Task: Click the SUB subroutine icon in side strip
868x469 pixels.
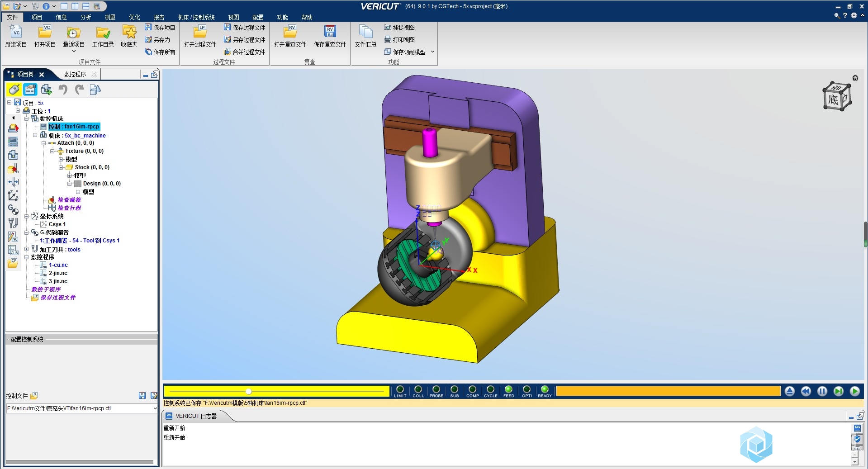Action: [x=13, y=250]
